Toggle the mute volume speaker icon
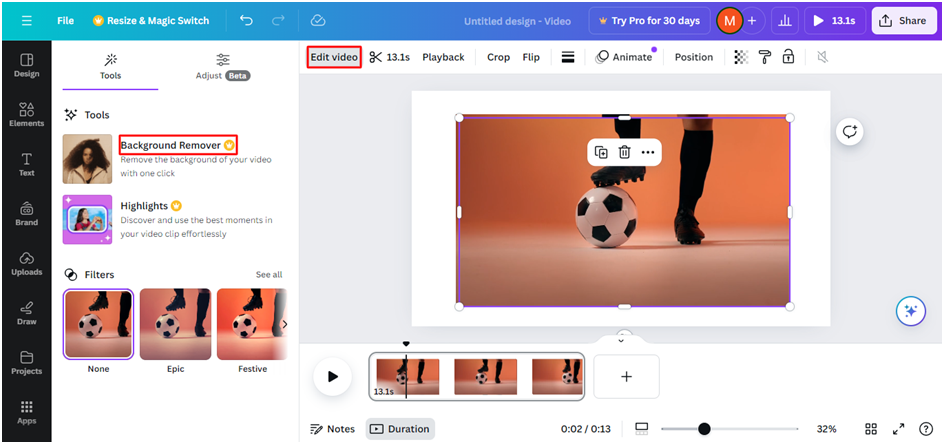Image resolution: width=944 pixels, height=444 pixels. [x=822, y=57]
